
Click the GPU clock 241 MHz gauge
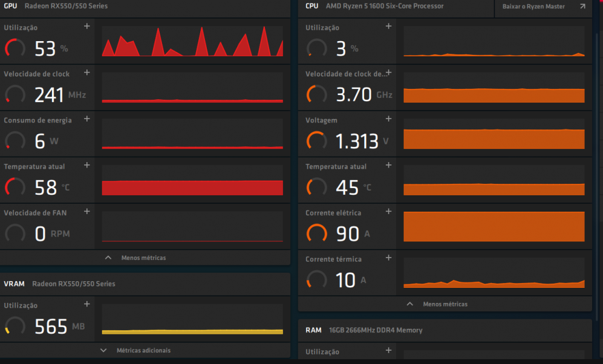click(x=15, y=94)
